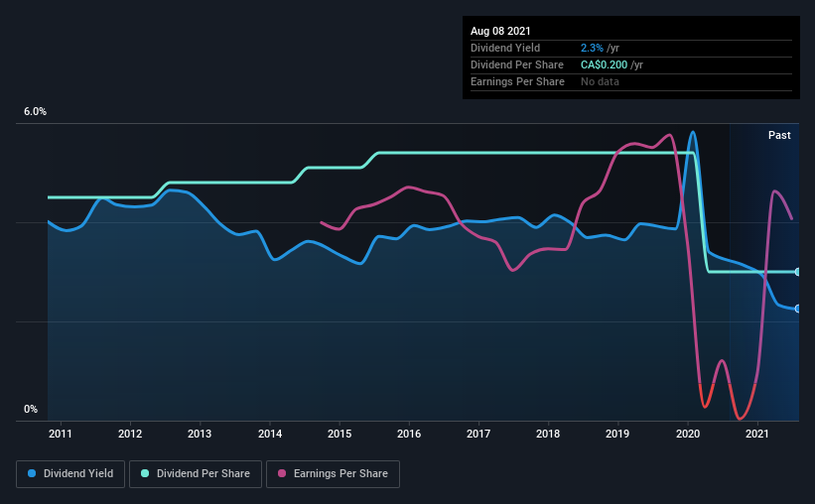The image size is (815, 504).
Task: Click the blue Dividend Yield endpoint marker
Action: [797, 309]
